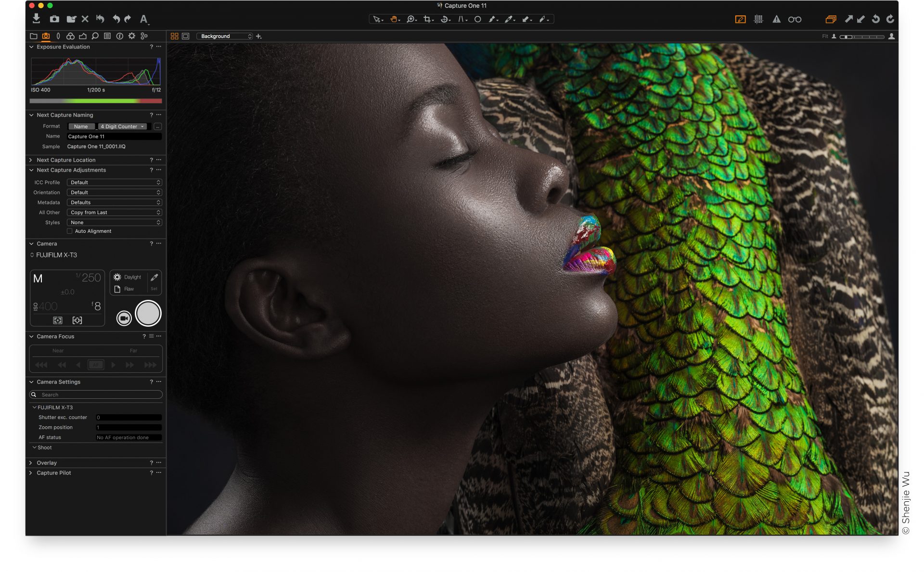Click the Name input field

(114, 136)
